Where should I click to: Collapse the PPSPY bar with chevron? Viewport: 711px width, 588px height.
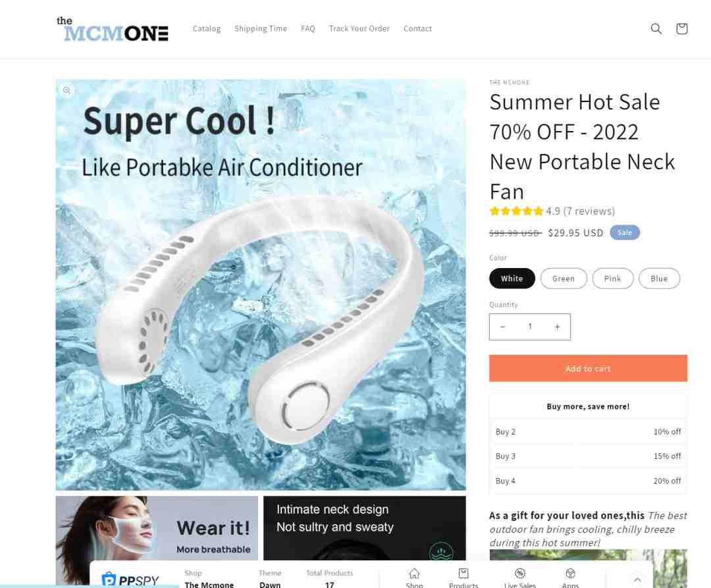coord(637,579)
